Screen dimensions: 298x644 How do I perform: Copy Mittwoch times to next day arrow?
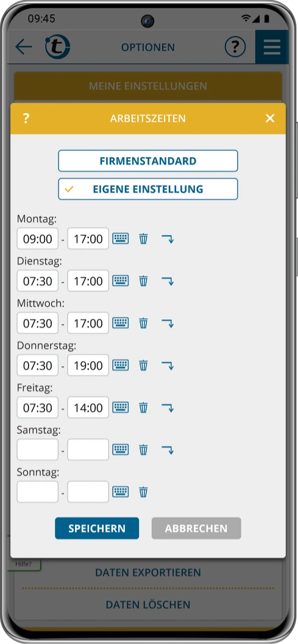pyautogui.click(x=168, y=323)
